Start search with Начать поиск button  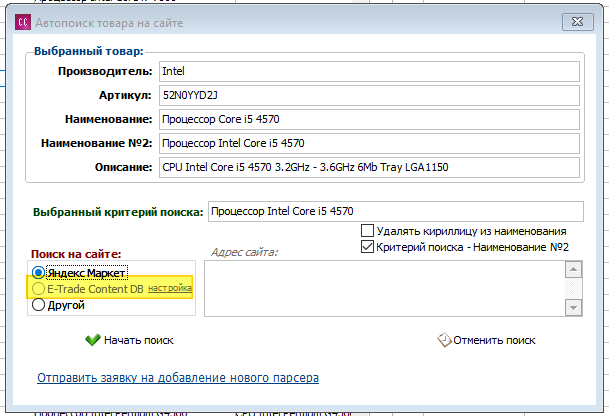129,340
